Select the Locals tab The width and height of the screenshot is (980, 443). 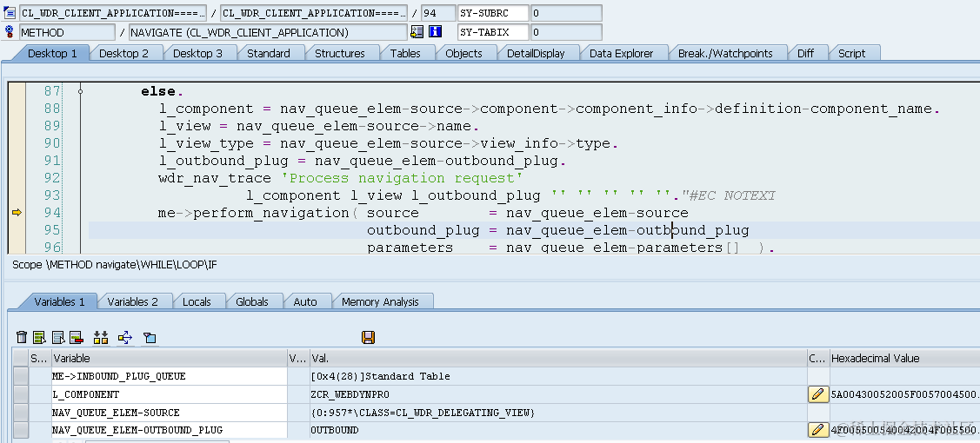point(197,302)
